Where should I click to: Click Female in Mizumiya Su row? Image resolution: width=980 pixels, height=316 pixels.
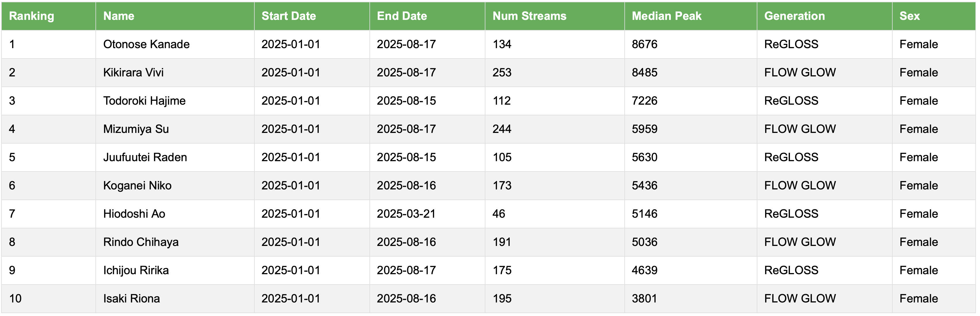pyautogui.click(x=918, y=129)
